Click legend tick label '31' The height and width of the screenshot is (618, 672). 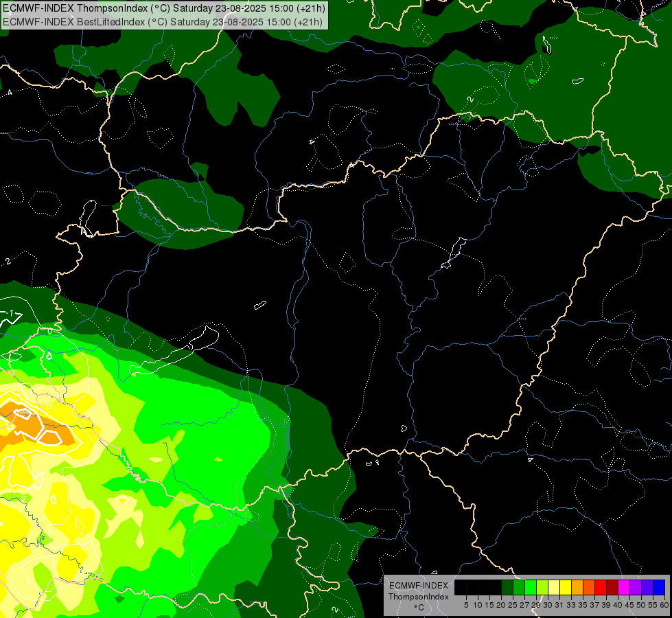click(559, 605)
